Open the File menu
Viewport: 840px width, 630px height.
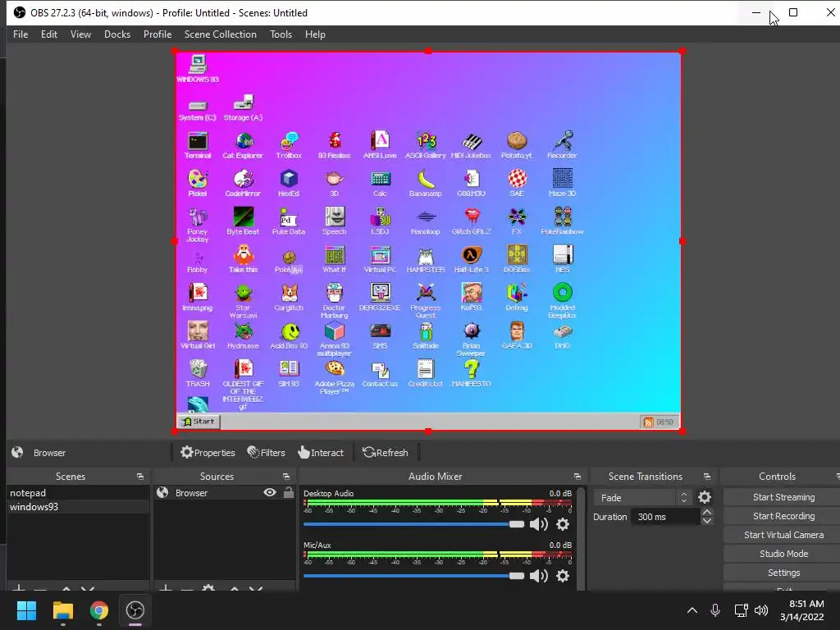coord(21,34)
